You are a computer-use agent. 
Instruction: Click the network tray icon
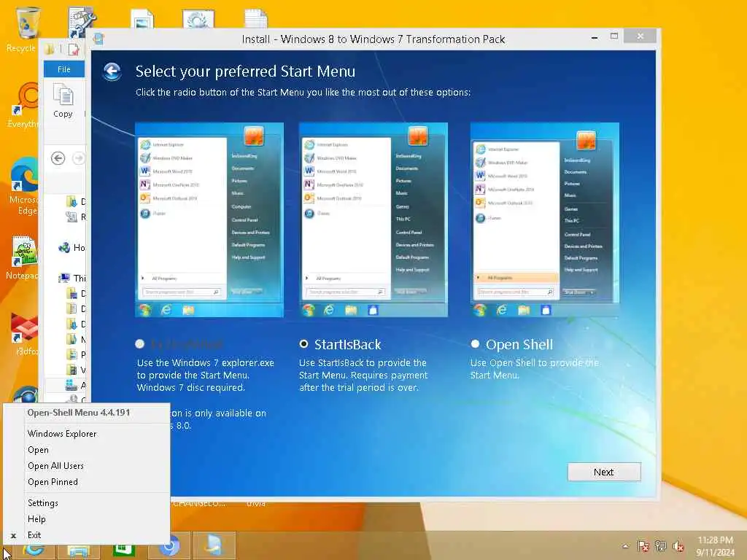tap(661, 546)
